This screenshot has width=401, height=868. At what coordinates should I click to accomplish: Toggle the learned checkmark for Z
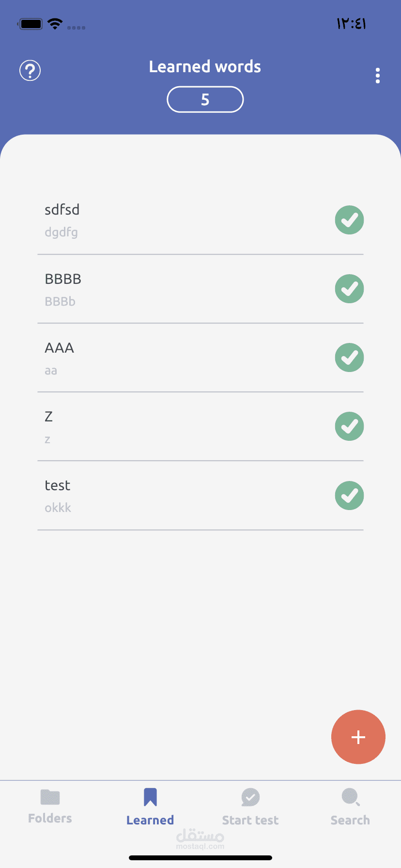pos(349,426)
